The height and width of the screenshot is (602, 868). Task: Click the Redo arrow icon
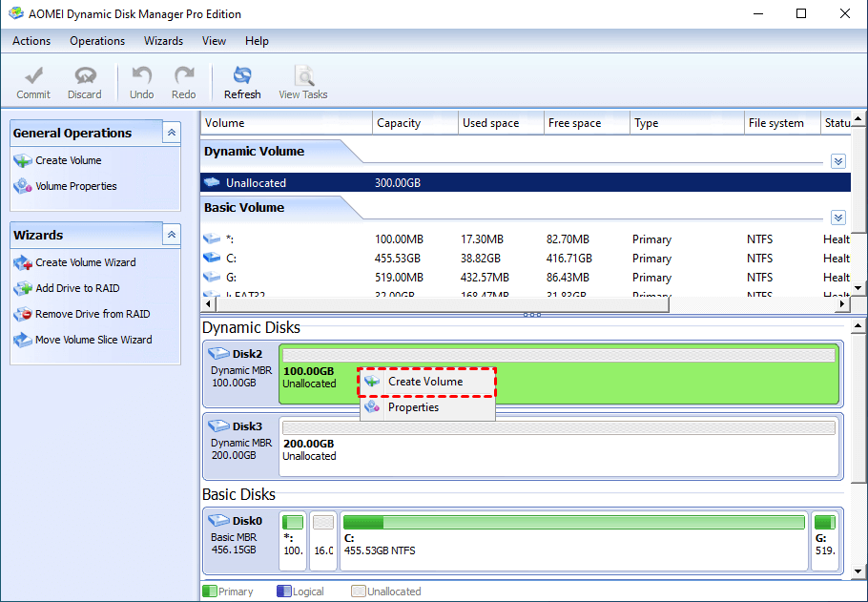[184, 75]
